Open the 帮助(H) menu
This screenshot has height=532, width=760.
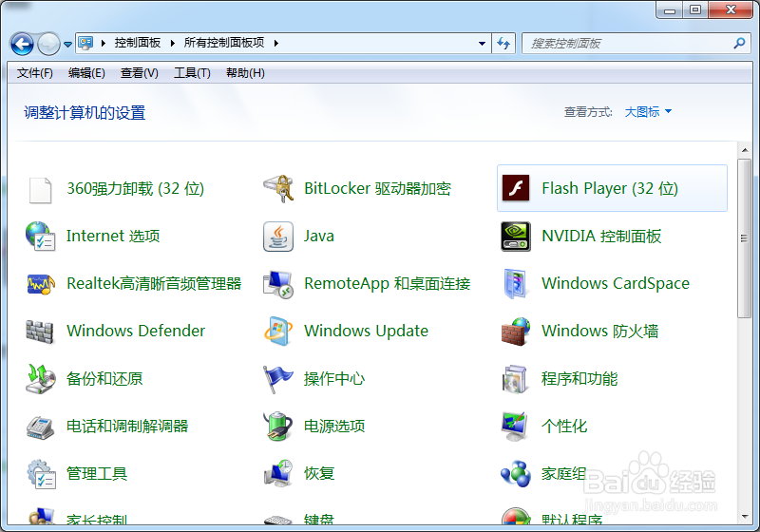245,73
